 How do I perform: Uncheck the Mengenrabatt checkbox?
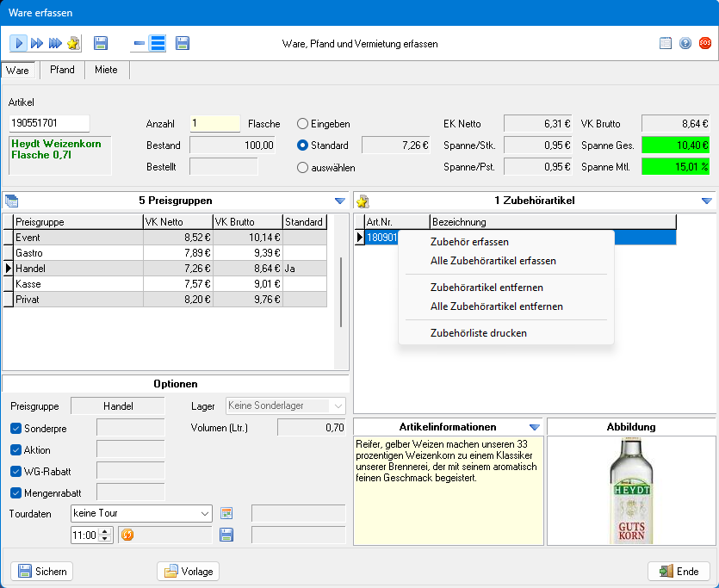[x=15, y=492]
